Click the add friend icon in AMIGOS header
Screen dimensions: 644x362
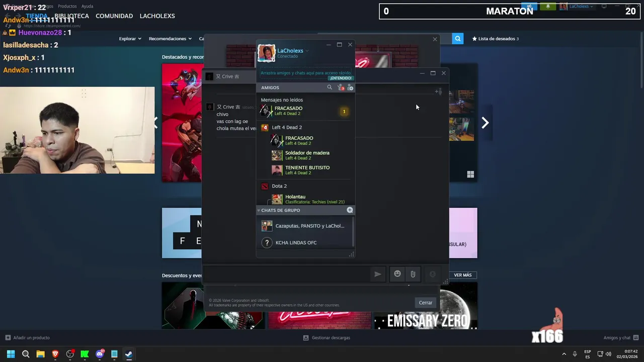pyautogui.click(x=350, y=87)
